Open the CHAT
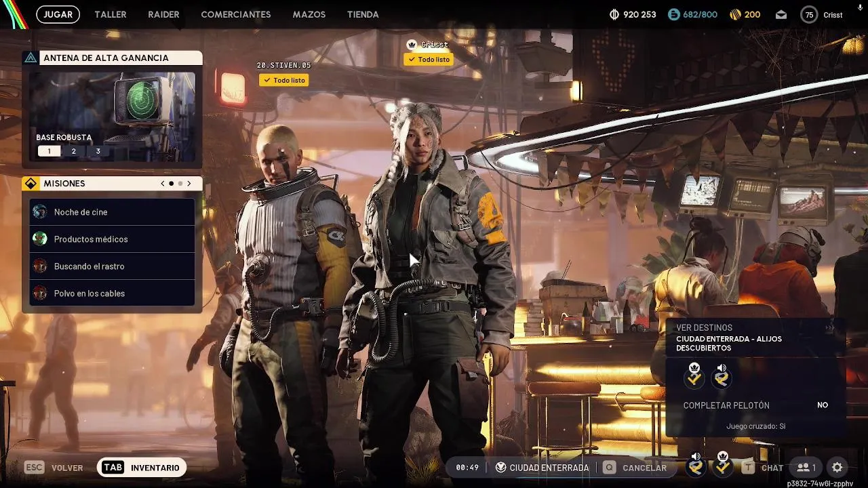Screen dimensions: 868x488 click(x=772, y=468)
